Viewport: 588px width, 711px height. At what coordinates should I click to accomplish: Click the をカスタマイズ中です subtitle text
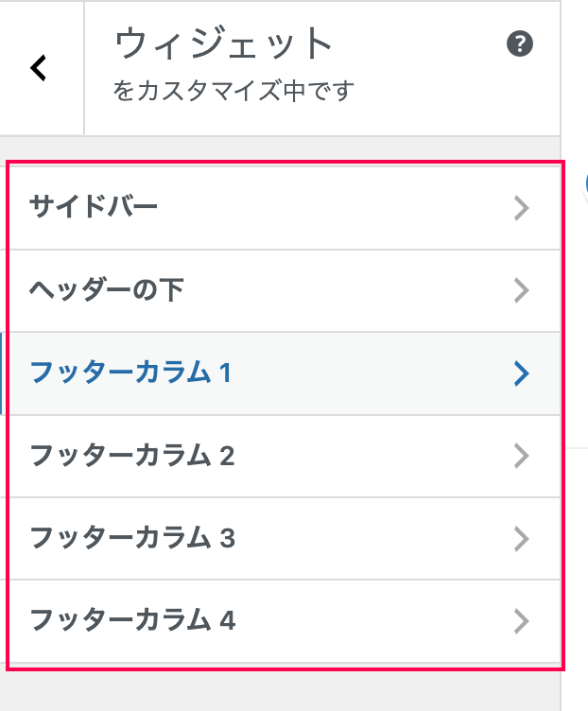pyautogui.click(x=233, y=90)
